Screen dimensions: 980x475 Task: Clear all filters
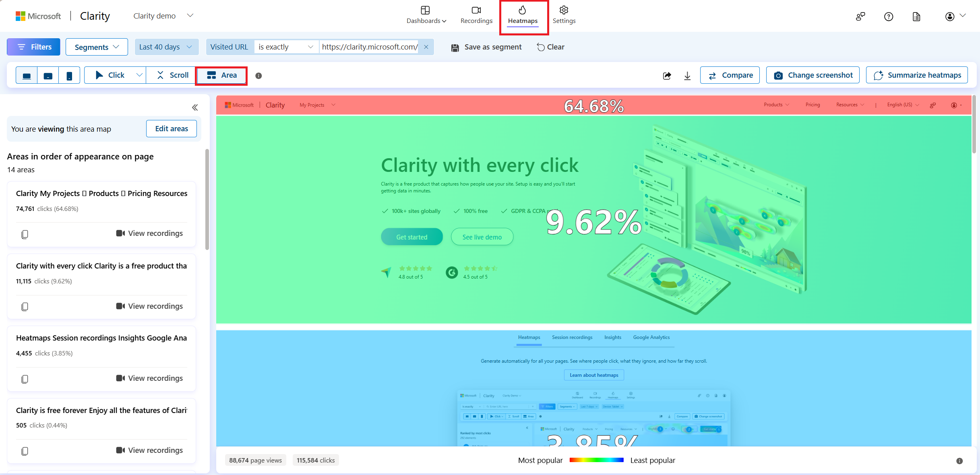(550, 47)
